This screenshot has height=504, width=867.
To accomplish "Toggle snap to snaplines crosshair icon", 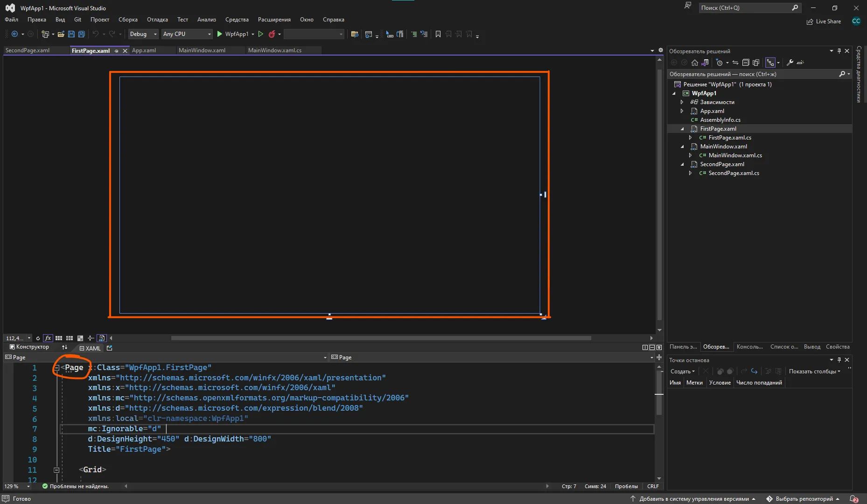I will [91, 338].
